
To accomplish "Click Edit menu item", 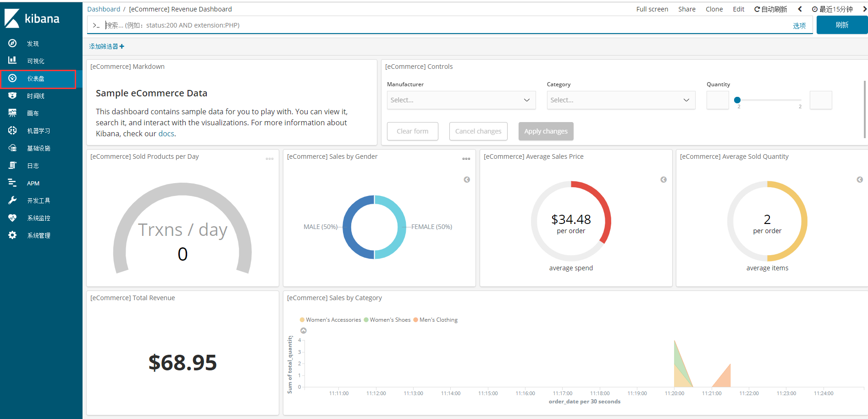I will click(739, 9).
